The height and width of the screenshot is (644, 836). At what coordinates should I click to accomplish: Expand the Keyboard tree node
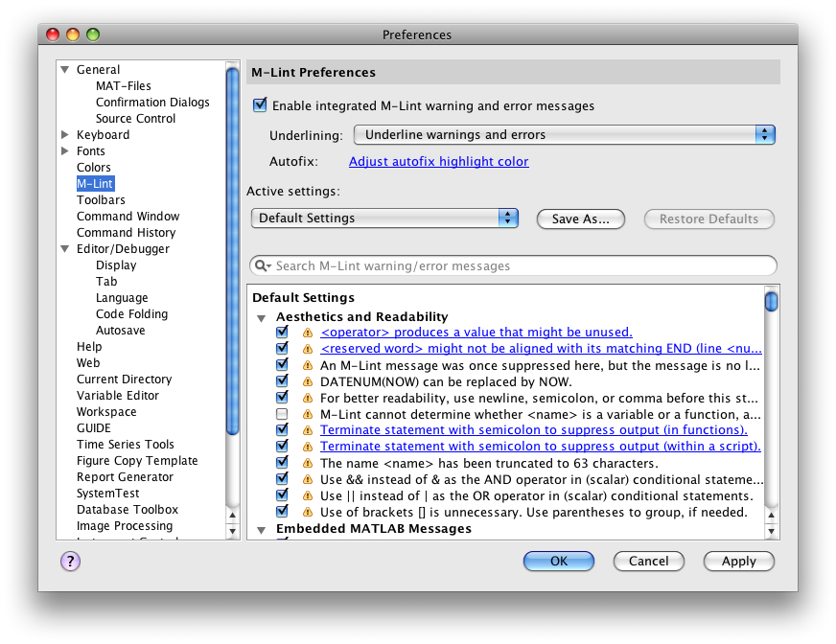[x=65, y=135]
